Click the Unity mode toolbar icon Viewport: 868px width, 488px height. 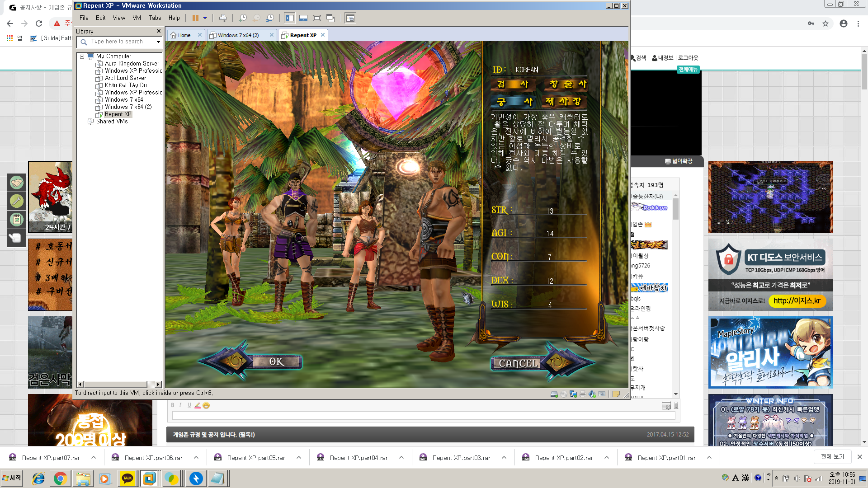tap(330, 18)
